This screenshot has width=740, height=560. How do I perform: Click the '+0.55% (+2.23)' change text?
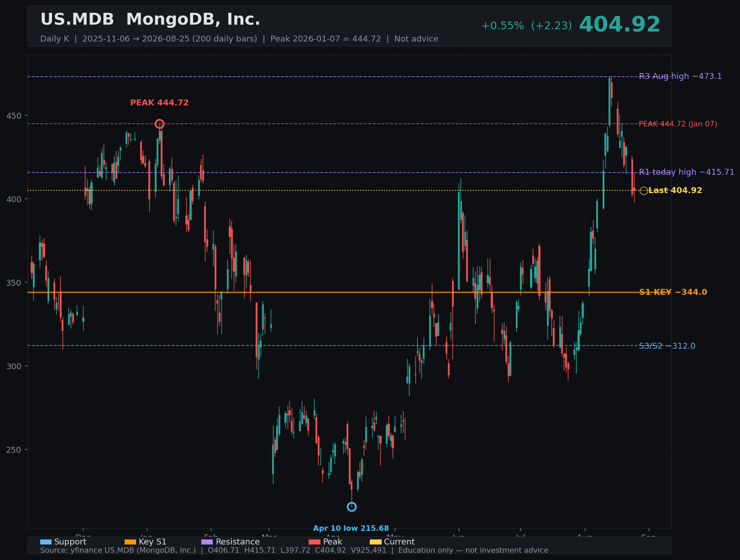[x=526, y=26]
